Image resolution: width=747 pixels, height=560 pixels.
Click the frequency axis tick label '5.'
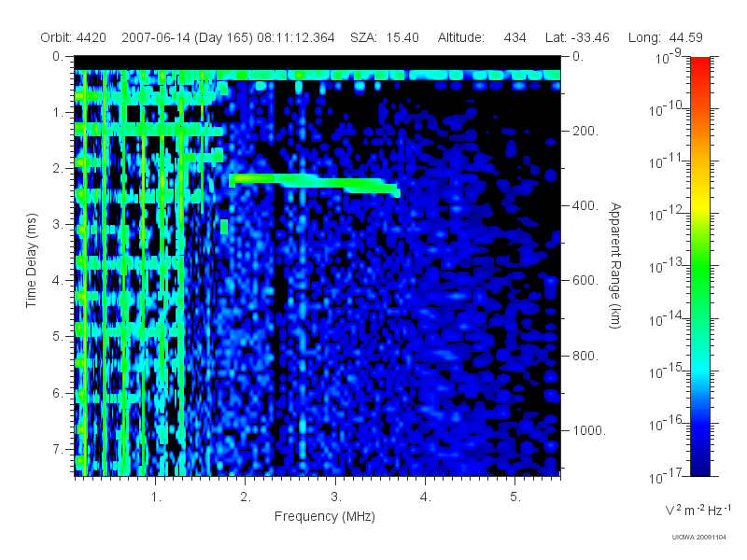pyautogui.click(x=515, y=497)
